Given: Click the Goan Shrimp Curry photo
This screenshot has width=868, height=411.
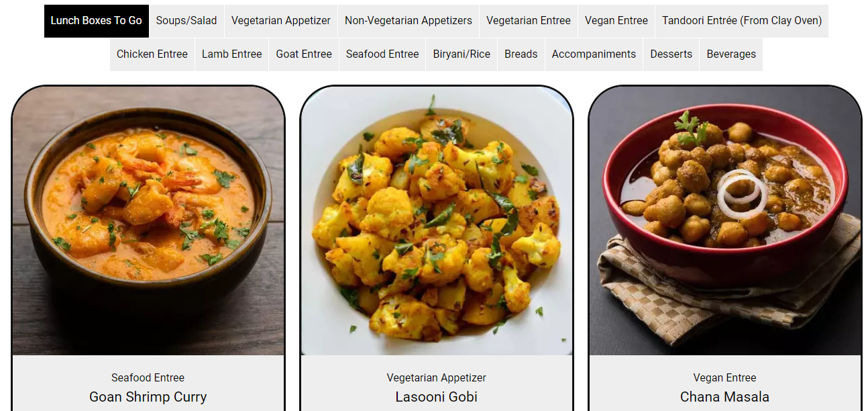Looking at the screenshot, I should (148, 221).
